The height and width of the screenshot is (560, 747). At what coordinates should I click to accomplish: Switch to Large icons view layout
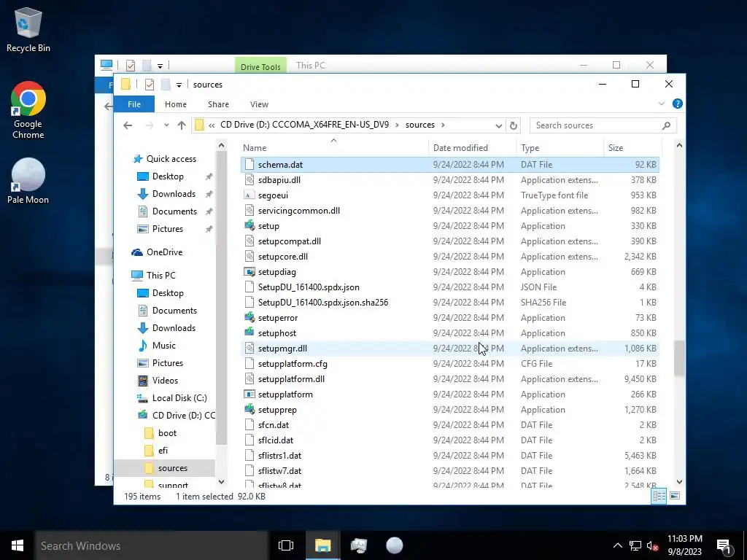(675, 496)
